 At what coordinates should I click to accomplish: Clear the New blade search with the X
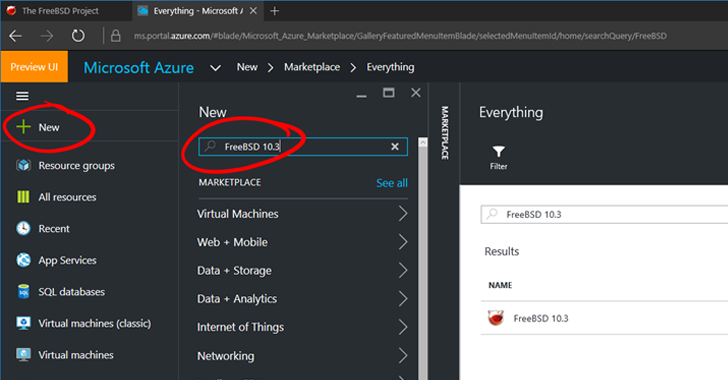395,147
